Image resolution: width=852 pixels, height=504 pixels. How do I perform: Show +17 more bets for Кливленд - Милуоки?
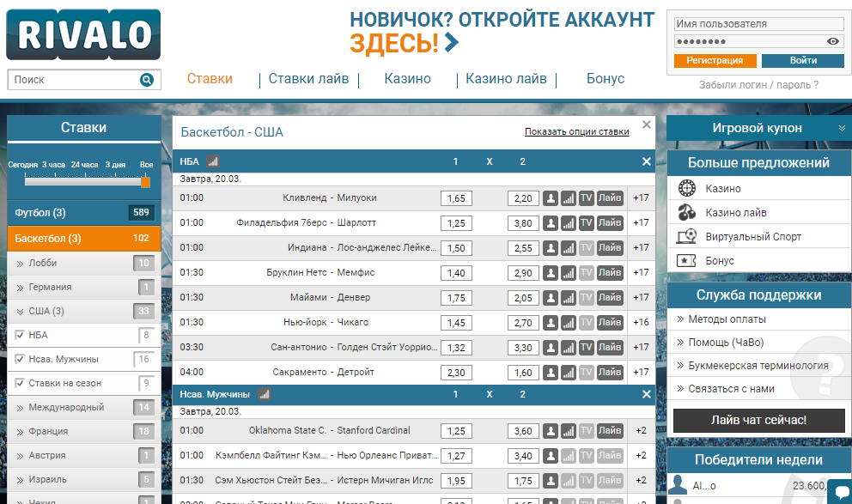[x=642, y=198]
